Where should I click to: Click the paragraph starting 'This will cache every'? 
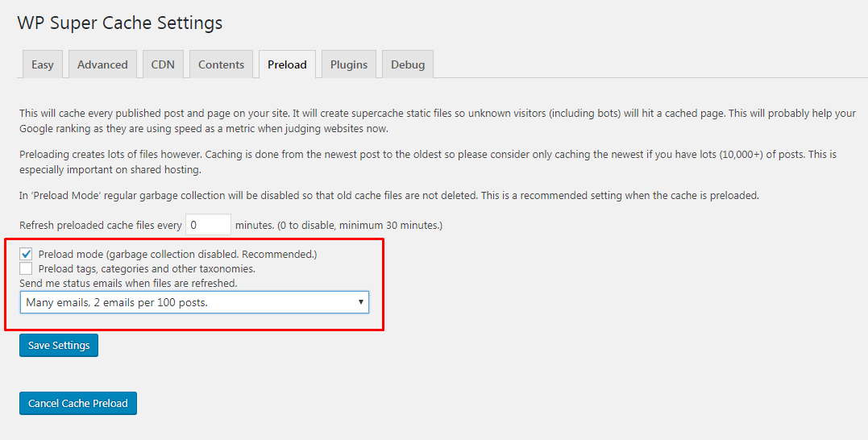click(438, 121)
